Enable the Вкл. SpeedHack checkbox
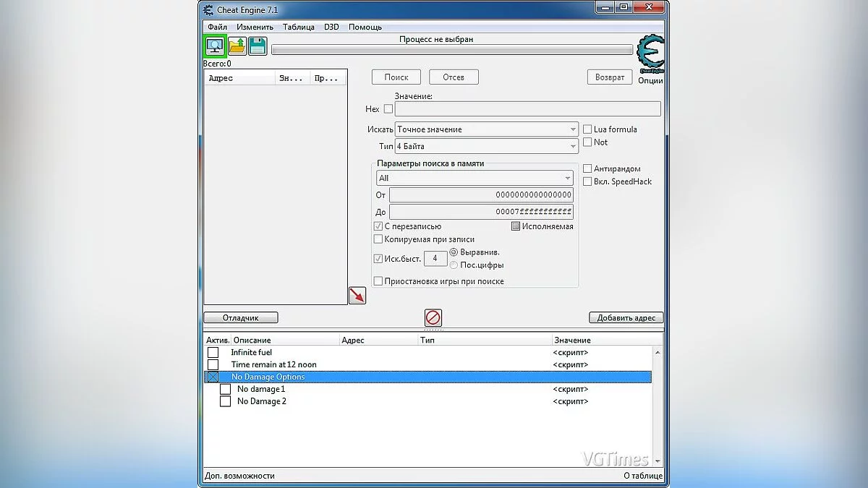Viewport: 868px width, 488px height. [587, 181]
